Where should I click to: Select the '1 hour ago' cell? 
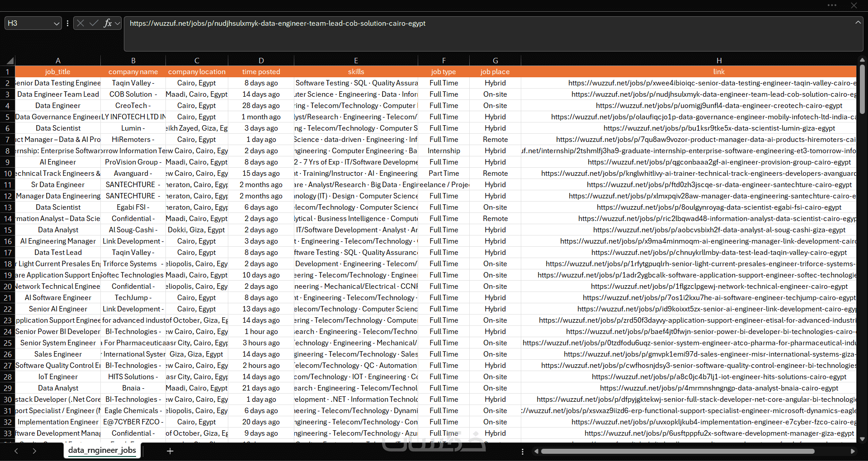(261, 332)
